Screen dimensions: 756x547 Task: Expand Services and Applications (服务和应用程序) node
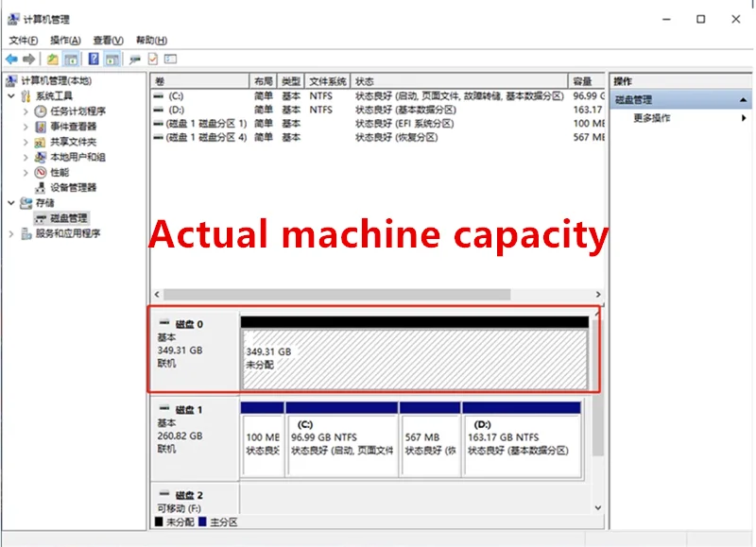tap(11, 233)
